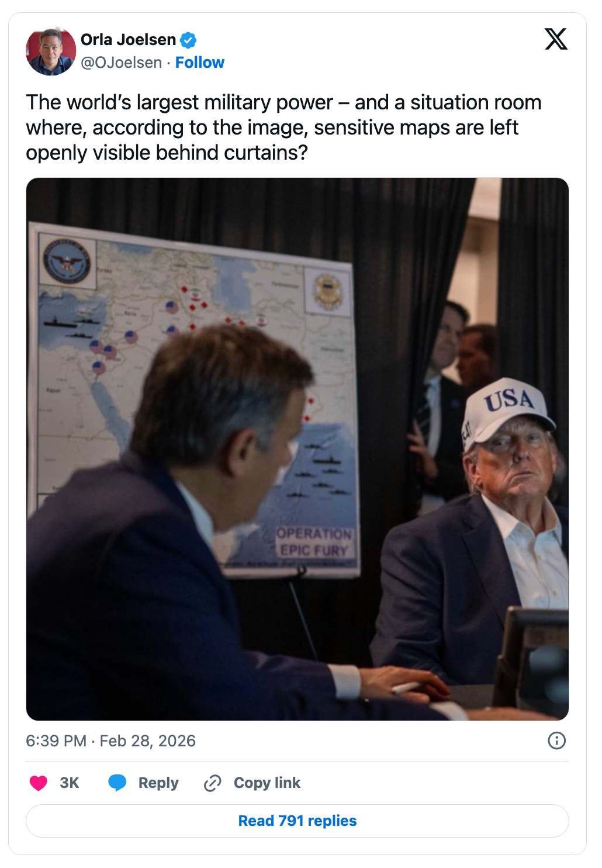The height and width of the screenshot is (868, 602).
Task: Click the Operation Epic Fury map in photo
Action: pos(193,398)
